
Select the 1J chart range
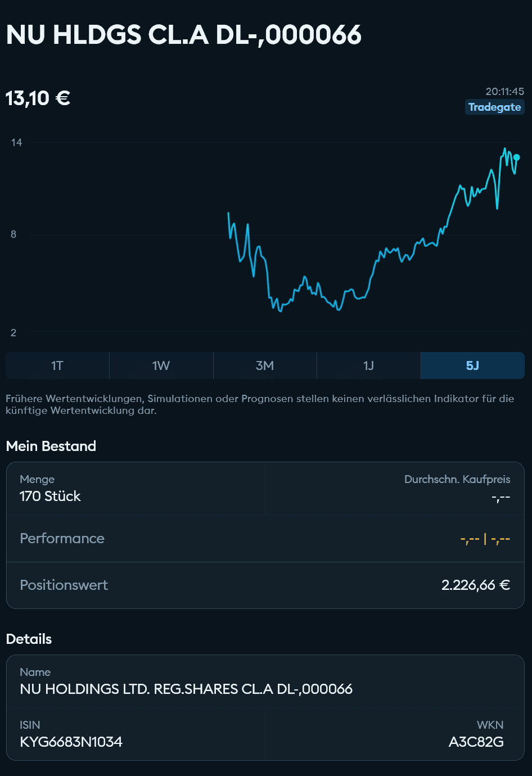click(368, 366)
